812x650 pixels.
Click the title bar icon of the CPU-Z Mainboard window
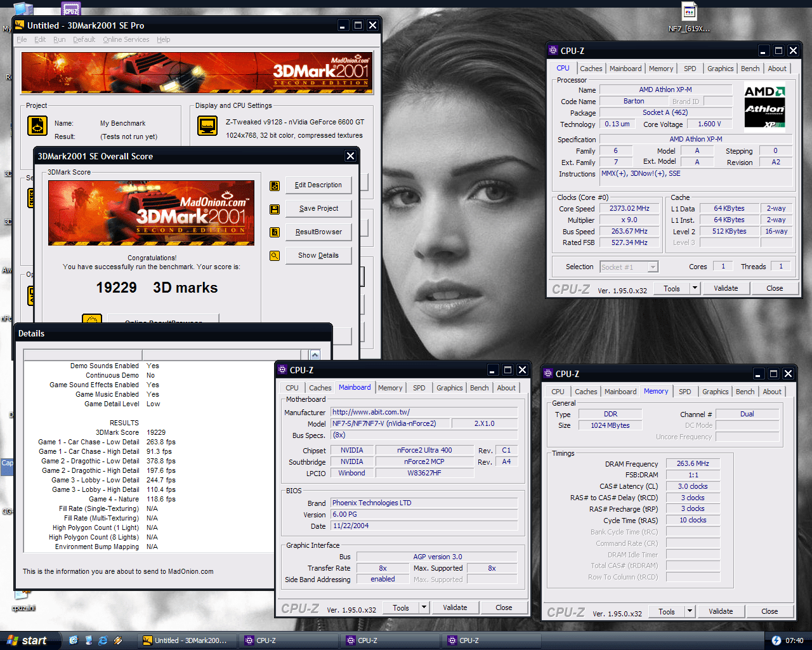282,370
